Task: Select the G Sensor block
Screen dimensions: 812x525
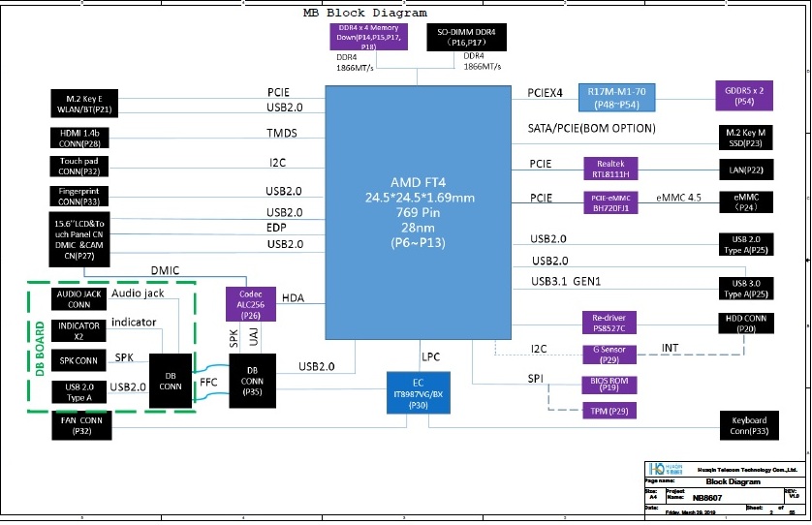Action: 610,354
